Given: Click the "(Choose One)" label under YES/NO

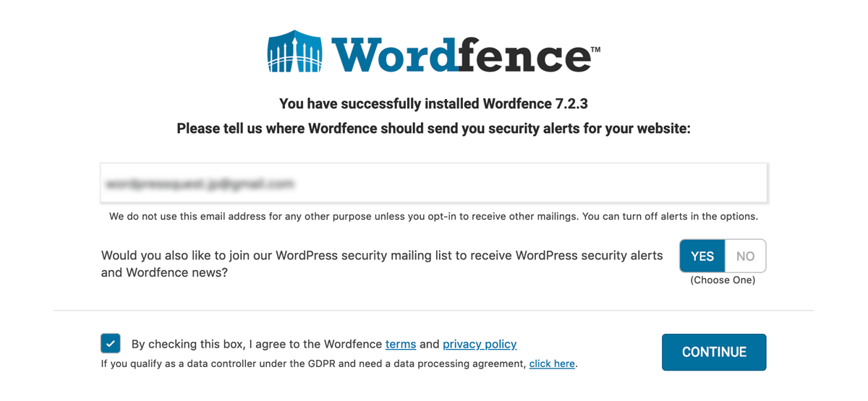Looking at the screenshot, I should (x=723, y=280).
